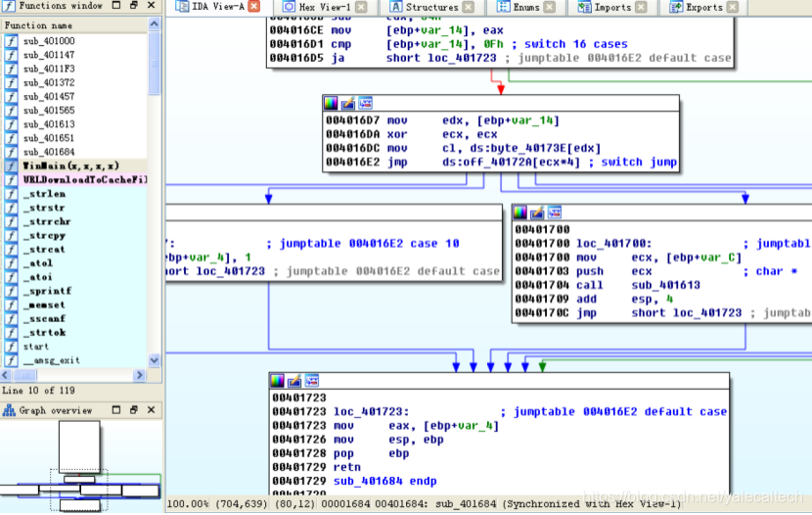812x515 pixels.
Task: Select WinMain(x,x,x,x) function
Action: tap(71, 165)
